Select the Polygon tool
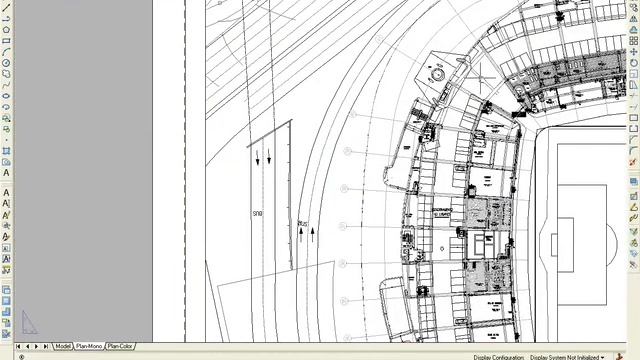Screen dimensions: 640x360 6,30
